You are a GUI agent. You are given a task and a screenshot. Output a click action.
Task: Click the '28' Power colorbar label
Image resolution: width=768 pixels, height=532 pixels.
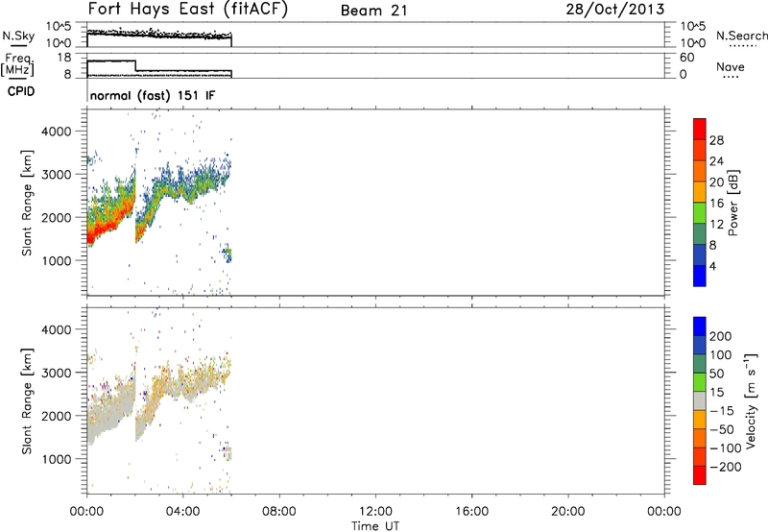pyautogui.click(x=716, y=140)
